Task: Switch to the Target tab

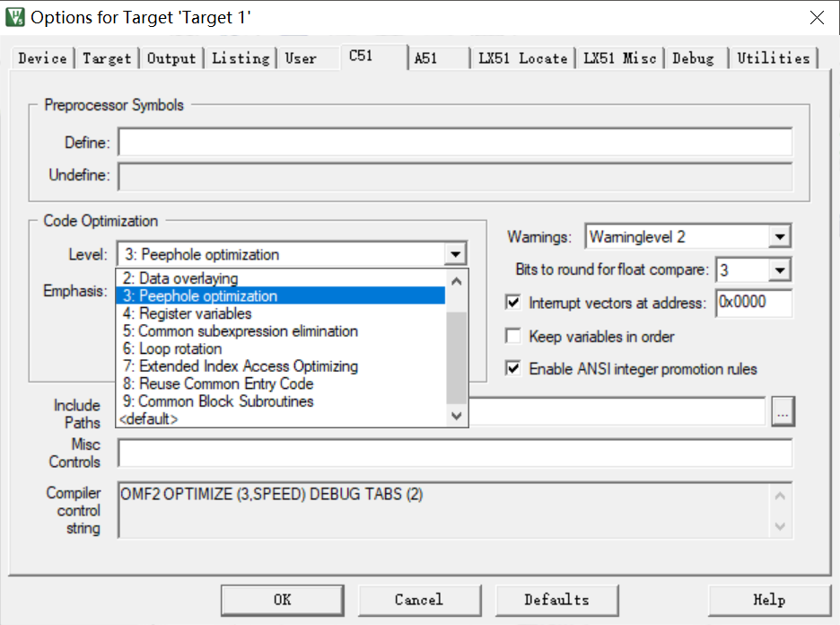Action: pyautogui.click(x=107, y=57)
